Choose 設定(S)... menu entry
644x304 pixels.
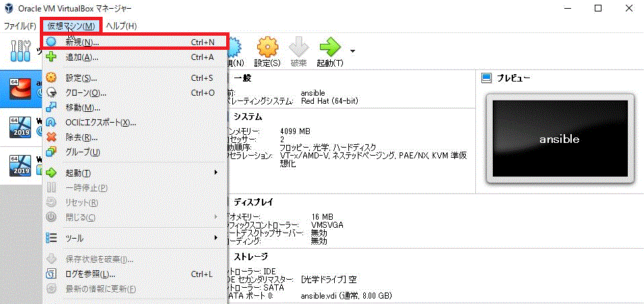coord(135,78)
